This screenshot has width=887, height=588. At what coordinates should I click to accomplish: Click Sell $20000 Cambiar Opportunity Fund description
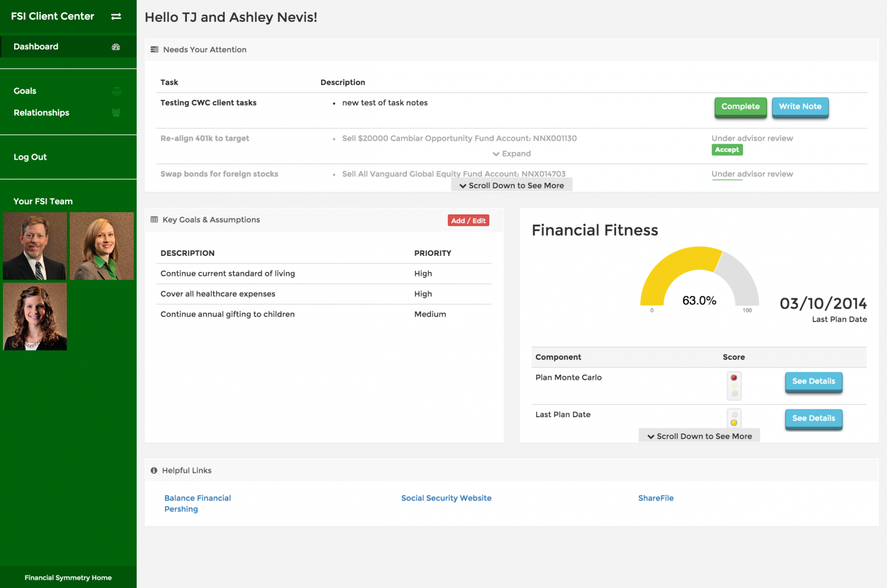click(459, 138)
